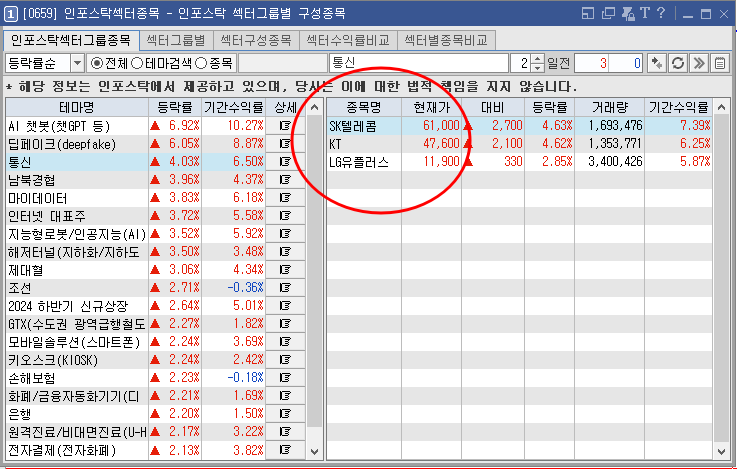Viewport: 737px width, 469px height.
Task: Switch to 섹터별종목비교 tab
Action: pyautogui.click(x=446, y=40)
